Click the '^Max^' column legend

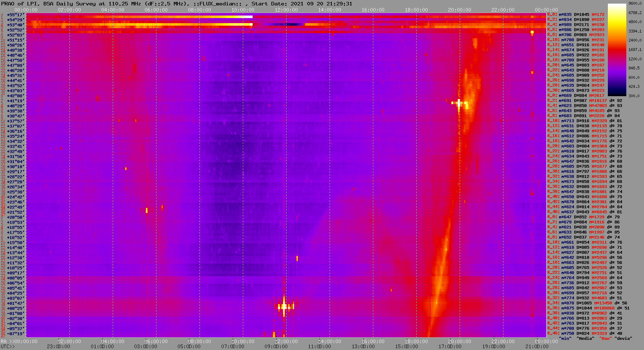(x=605, y=338)
